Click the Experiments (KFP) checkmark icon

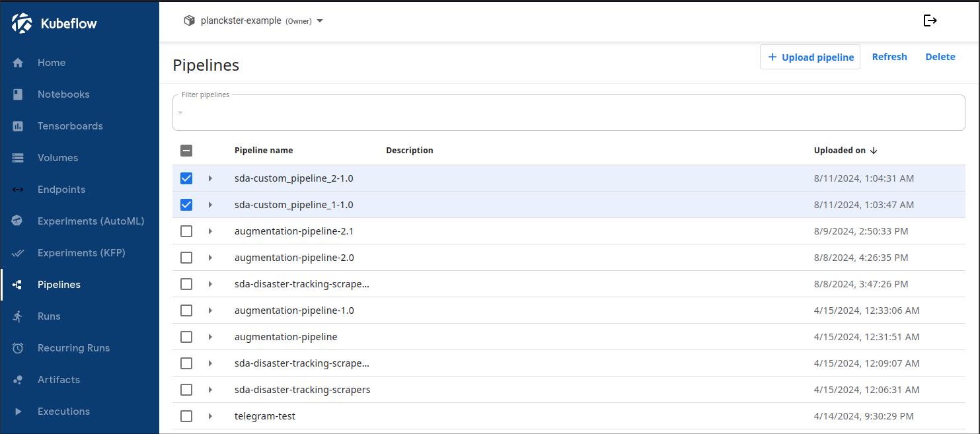[18, 253]
